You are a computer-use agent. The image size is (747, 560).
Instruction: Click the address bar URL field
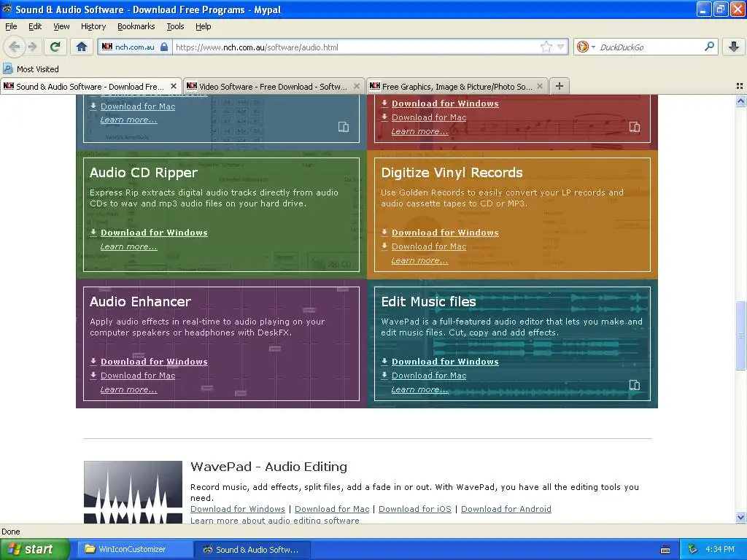(x=355, y=47)
